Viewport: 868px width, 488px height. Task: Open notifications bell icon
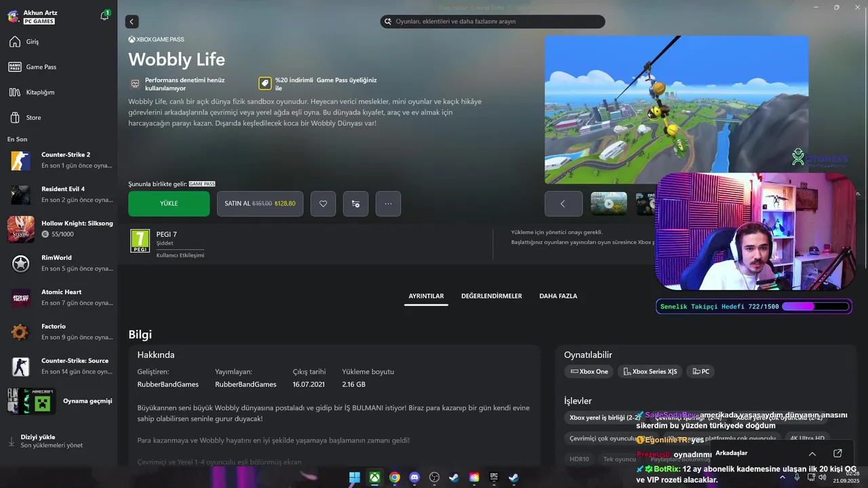(104, 16)
